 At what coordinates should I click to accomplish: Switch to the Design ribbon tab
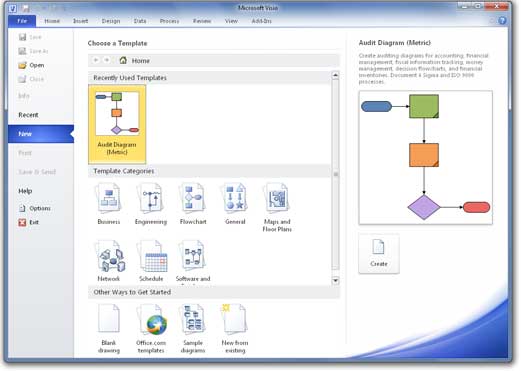tap(111, 21)
